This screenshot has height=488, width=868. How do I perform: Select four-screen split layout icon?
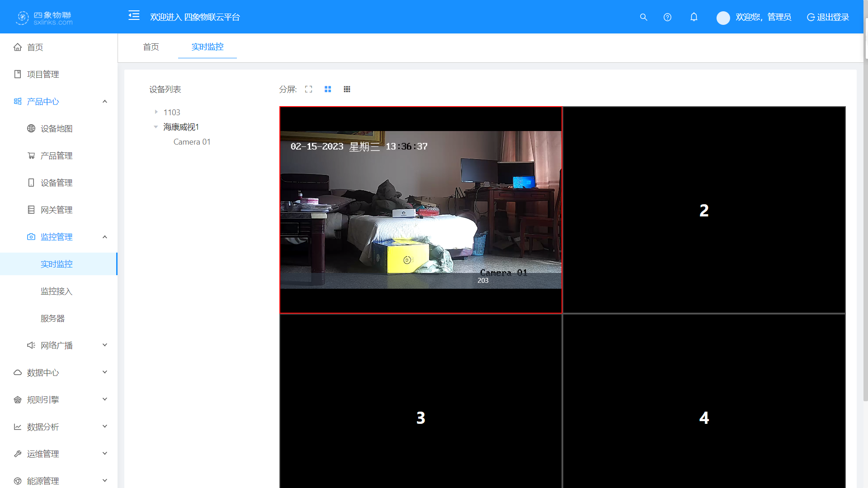click(x=328, y=89)
